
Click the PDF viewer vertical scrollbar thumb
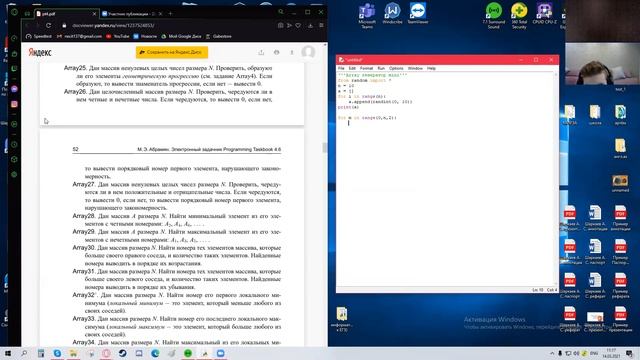pyautogui.click(x=325, y=148)
